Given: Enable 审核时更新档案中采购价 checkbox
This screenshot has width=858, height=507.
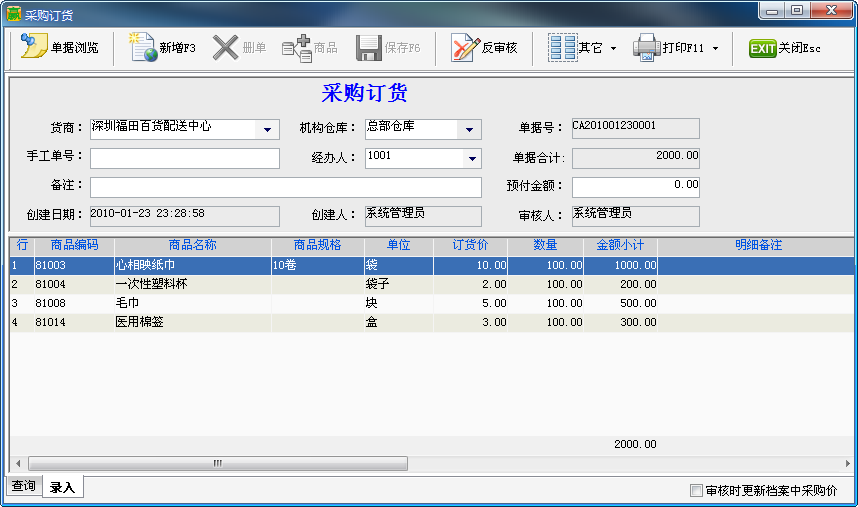Looking at the screenshot, I should click(697, 490).
